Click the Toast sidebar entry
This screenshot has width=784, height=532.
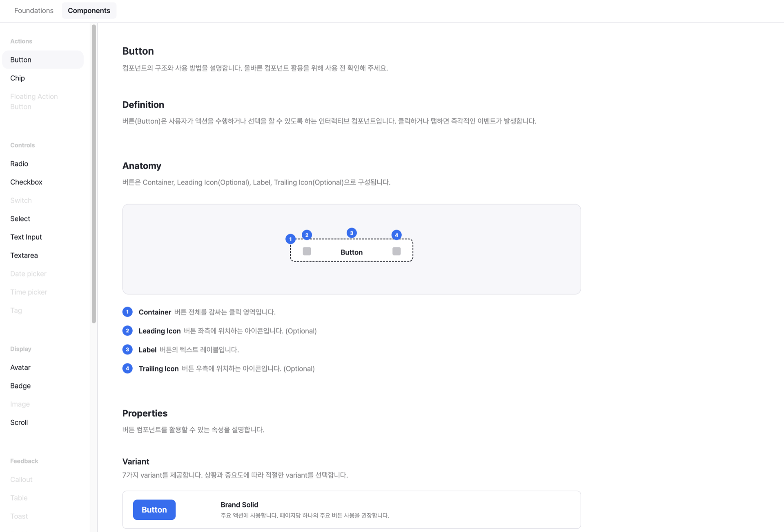[19, 516]
